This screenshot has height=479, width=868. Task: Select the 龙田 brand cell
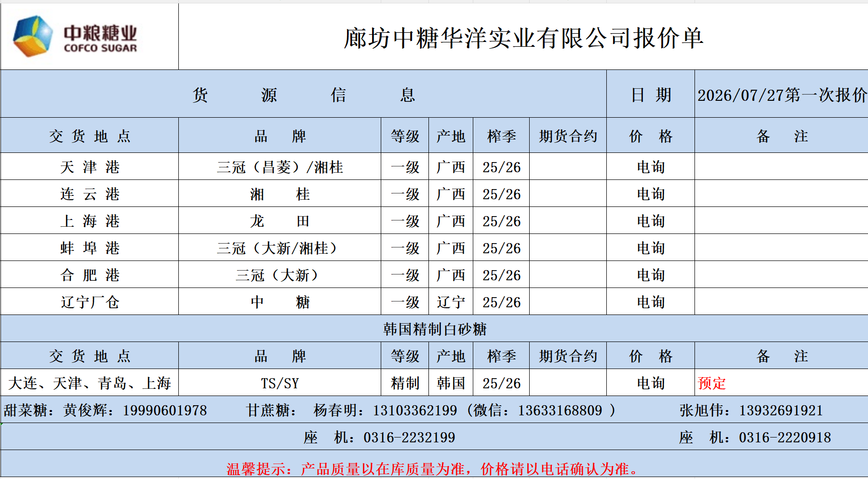coord(280,221)
